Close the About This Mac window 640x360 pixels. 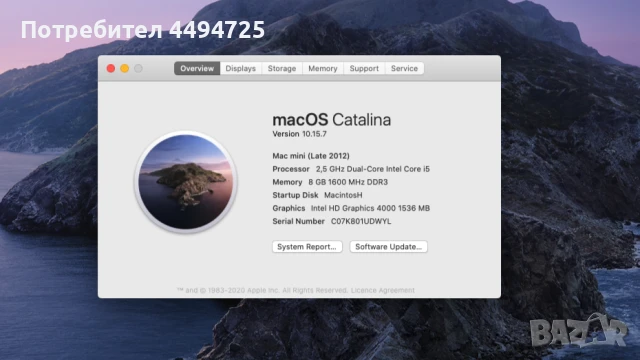click(111, 69)
